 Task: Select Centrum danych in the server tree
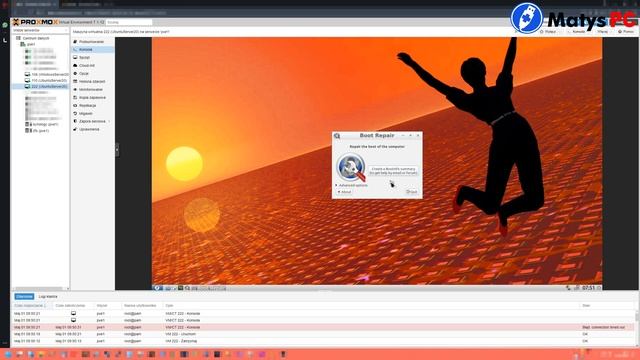[36, 38]
